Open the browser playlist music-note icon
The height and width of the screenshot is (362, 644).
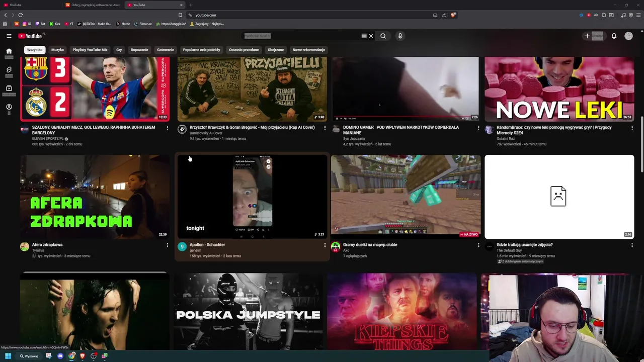(623, 15)
